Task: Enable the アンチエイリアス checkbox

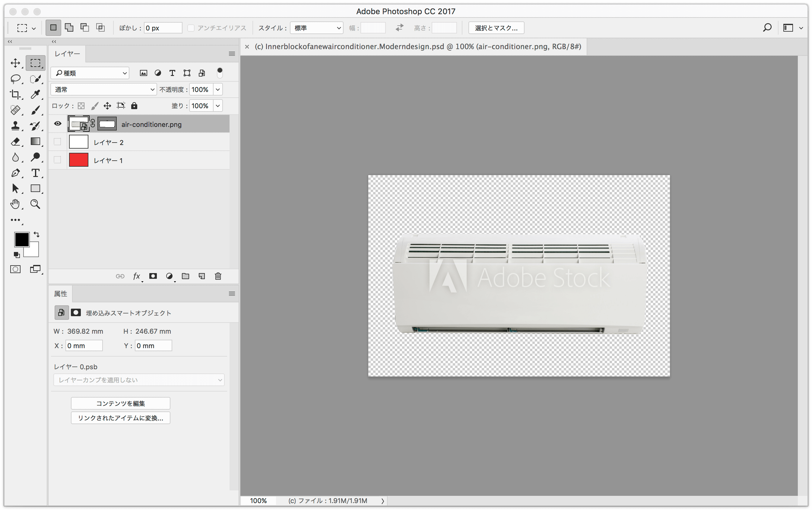Action: tap(191, 28)
